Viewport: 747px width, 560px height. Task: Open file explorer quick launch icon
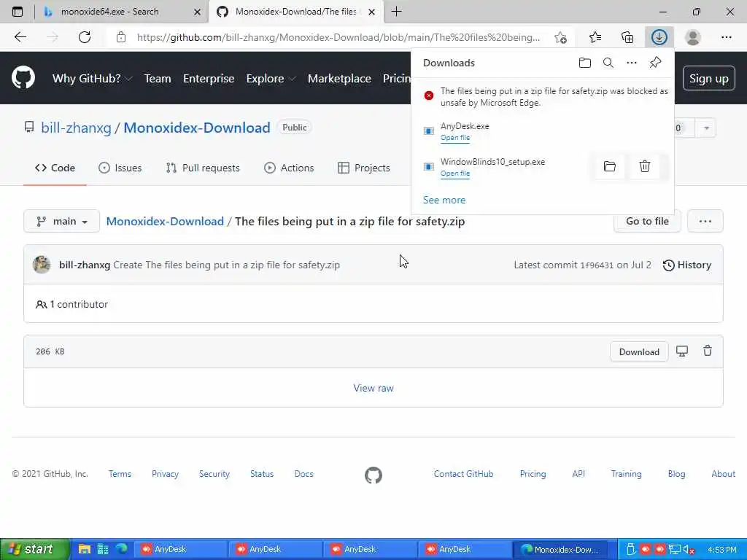85,549
